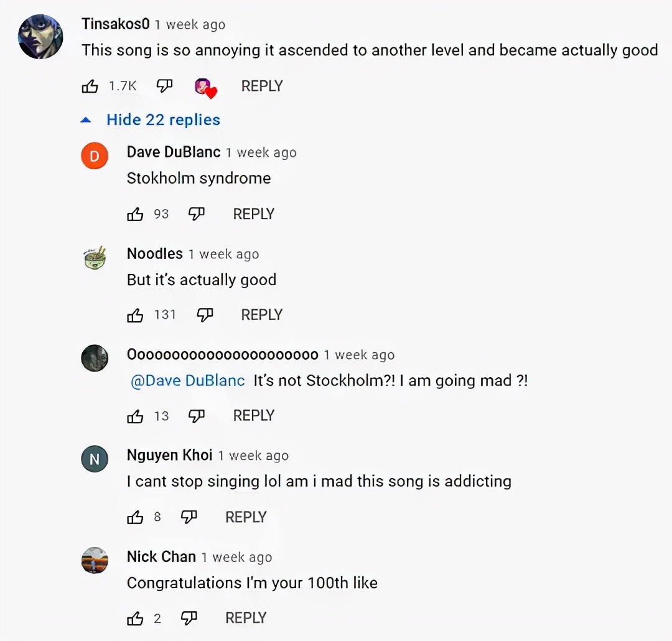Dislike Noodles' reply
Screen dimensions: 672x641
point(205,316)
